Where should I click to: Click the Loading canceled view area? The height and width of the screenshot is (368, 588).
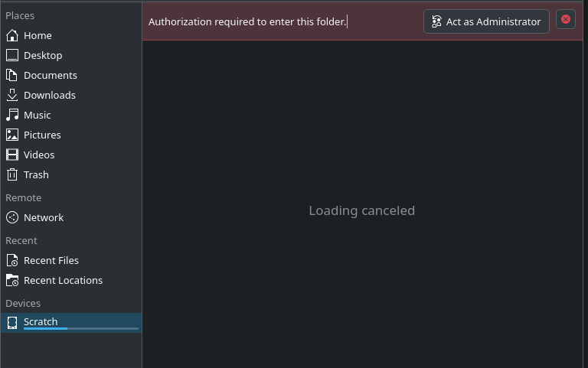pos(362,210)
